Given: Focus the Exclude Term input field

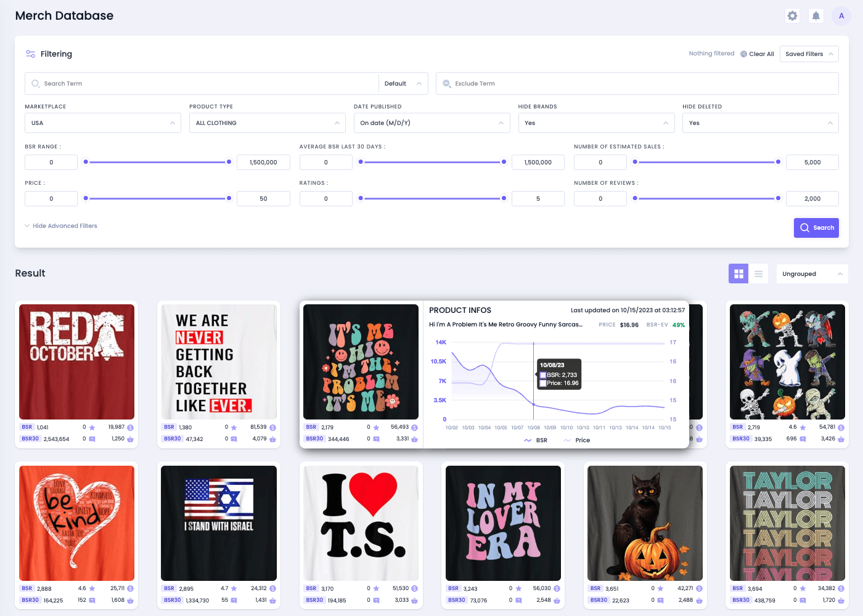Looking at the screenshot, I should 637,84.
